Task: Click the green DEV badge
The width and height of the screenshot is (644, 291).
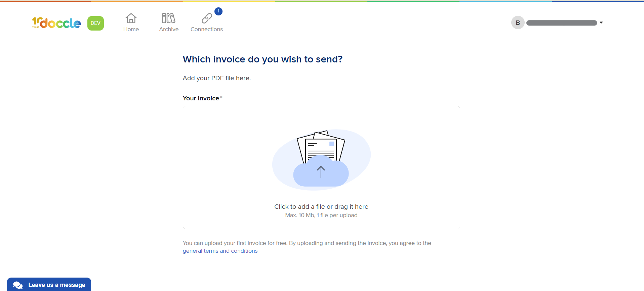Action: [x=95, y=23]
